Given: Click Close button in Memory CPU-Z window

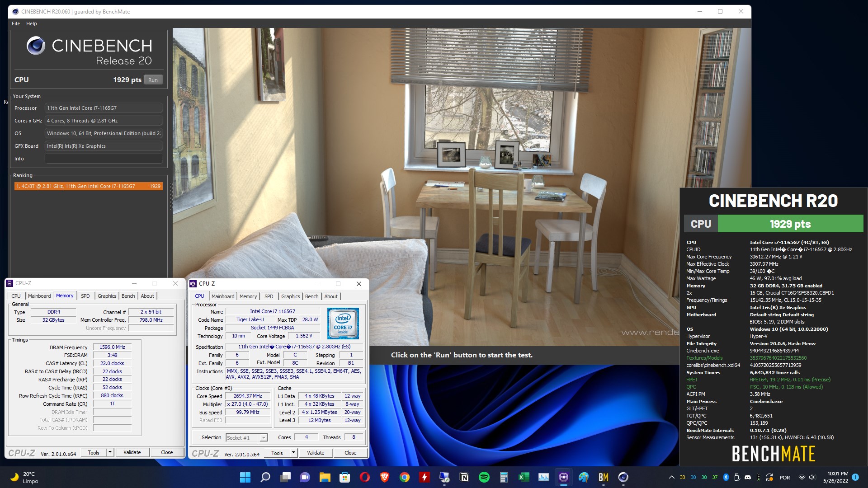Looking at the screenshot, I should click(167, 452).
